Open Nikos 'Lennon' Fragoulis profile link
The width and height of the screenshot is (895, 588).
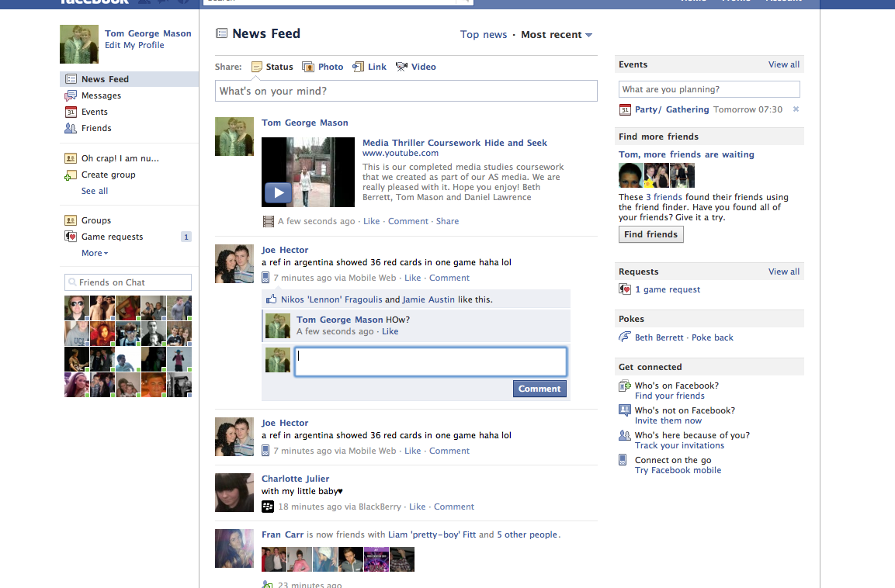(331, 299)
